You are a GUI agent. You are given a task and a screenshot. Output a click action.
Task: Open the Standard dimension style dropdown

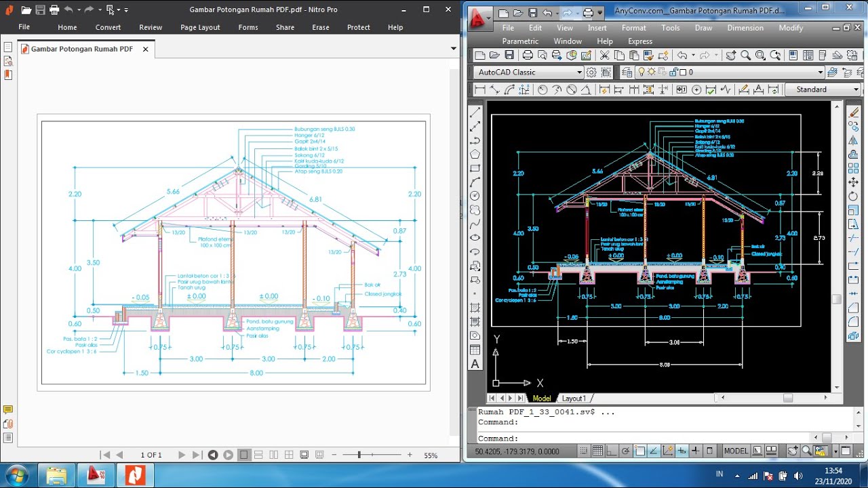pyautogui.click(x=856, y=89)
